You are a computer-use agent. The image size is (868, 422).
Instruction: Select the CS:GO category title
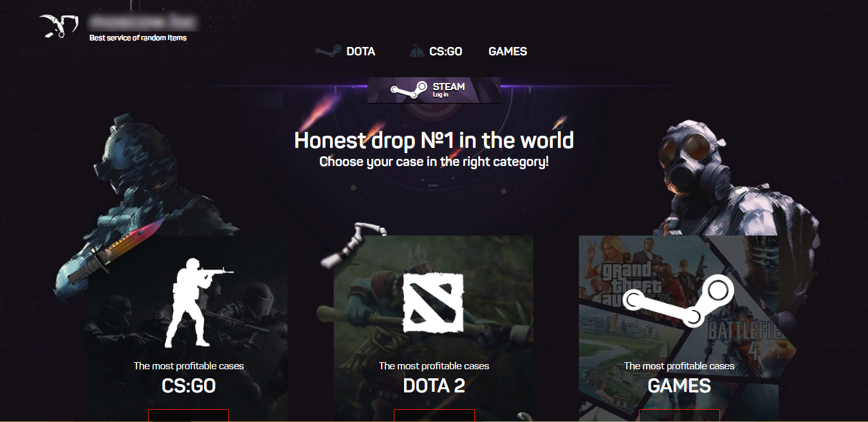coord(189,386)
